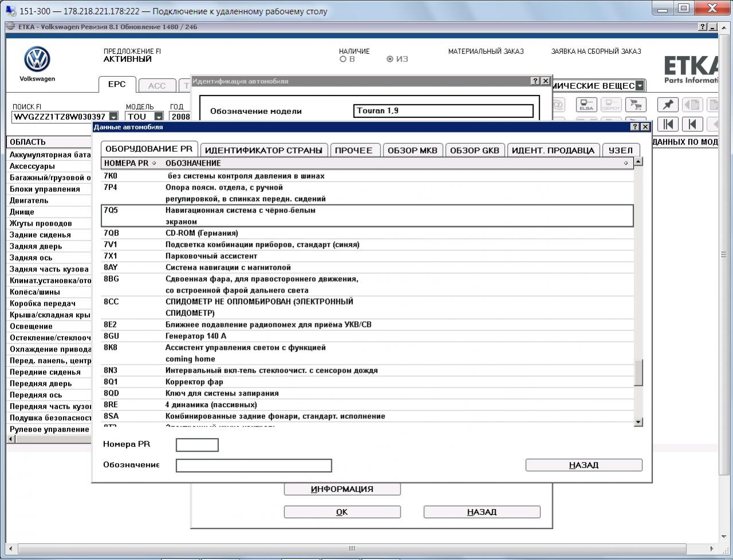Screen dimensions: 733x560
Task: Click НАЗАД in Идентификация автомобиля dialog
Action: pos(482,512)
